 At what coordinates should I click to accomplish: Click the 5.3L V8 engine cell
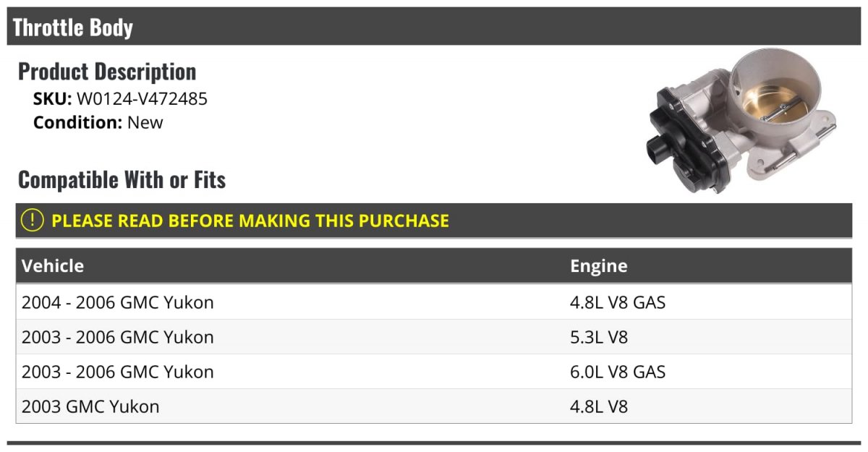tap(599, 337)
